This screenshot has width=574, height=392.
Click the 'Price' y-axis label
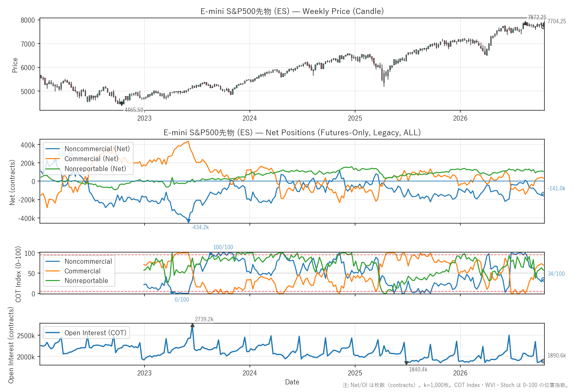[15, 65]
